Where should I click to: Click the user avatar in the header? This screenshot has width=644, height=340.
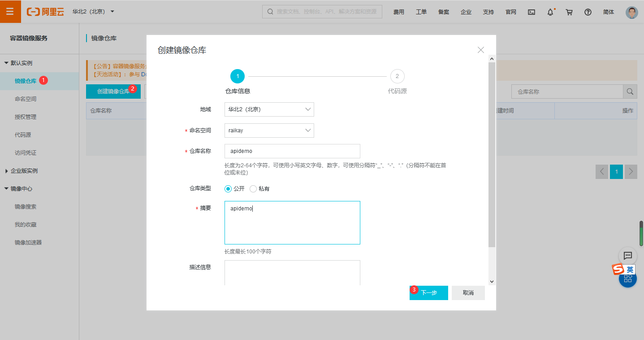[x=631, y=12]
